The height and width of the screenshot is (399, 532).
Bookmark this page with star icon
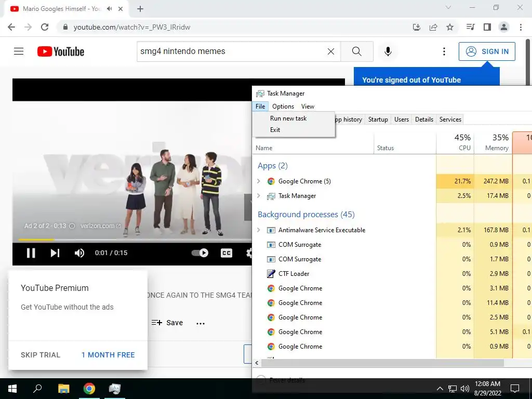pyautogui.click(x=450, y=27)
